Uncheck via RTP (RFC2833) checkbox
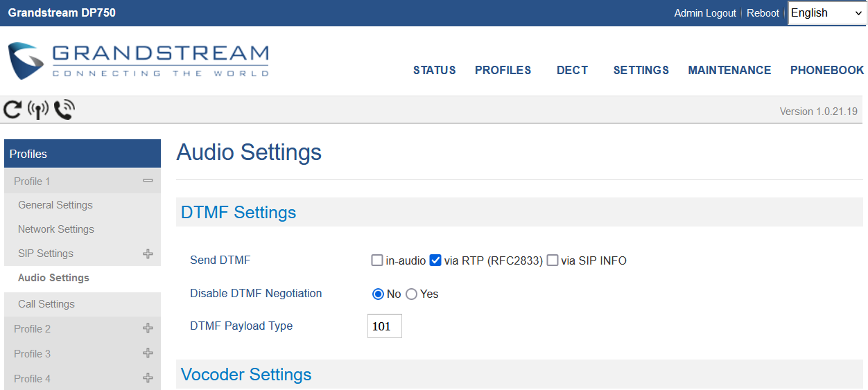Screen dimensions: 868x390 click(435, 260)
